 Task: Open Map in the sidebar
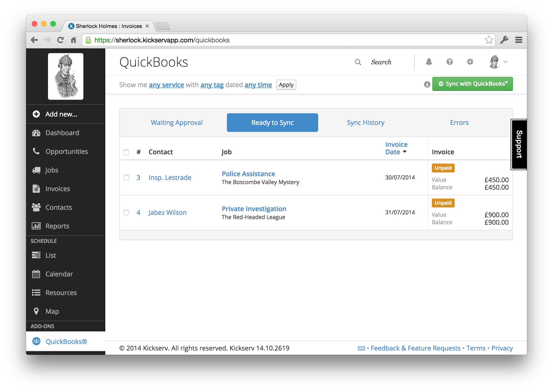point(52,311)
